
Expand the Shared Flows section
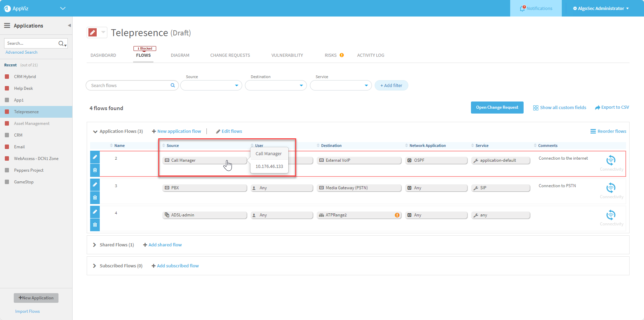pyautogui.click(x=95, y=245)
